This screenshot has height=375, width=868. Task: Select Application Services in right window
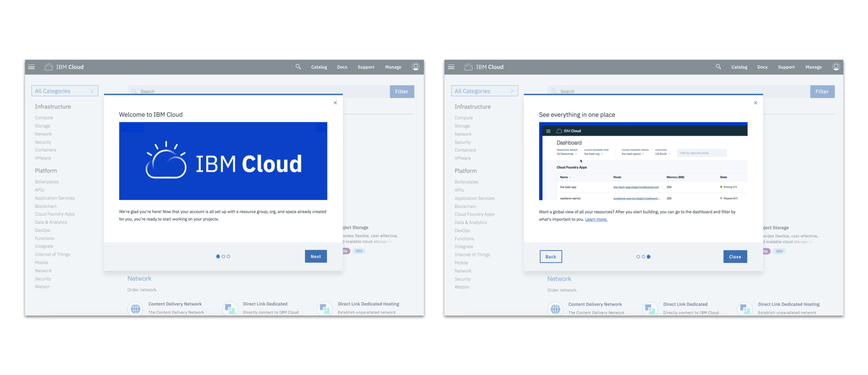pyautogui.click(x=475, y=198)
